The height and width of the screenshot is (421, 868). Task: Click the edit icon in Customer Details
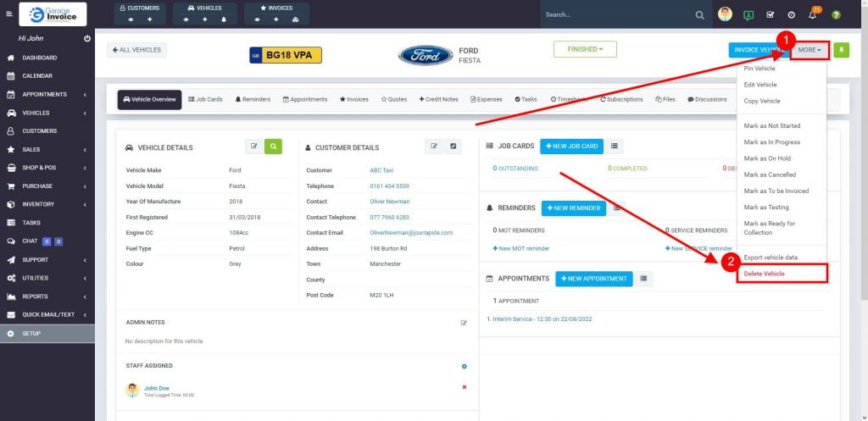click(434, 147)
